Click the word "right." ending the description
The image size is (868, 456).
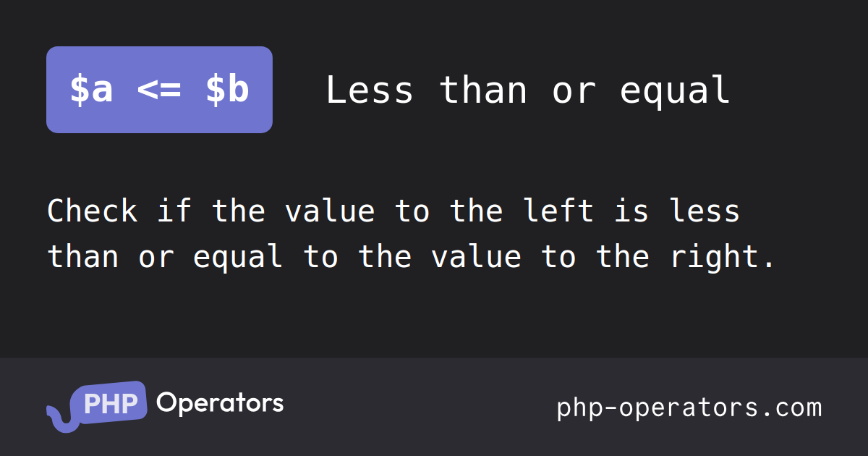point(722,258)
